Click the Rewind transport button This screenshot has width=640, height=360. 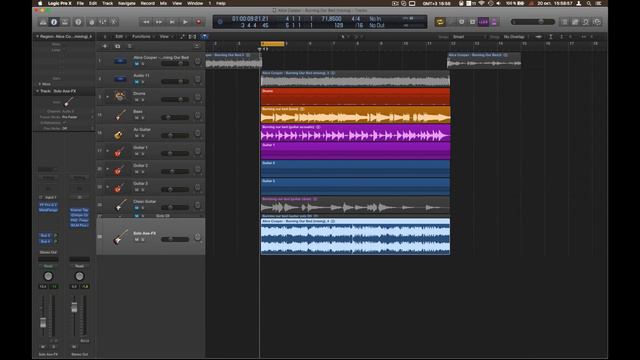pyautogui.click(x=146, y=22)
